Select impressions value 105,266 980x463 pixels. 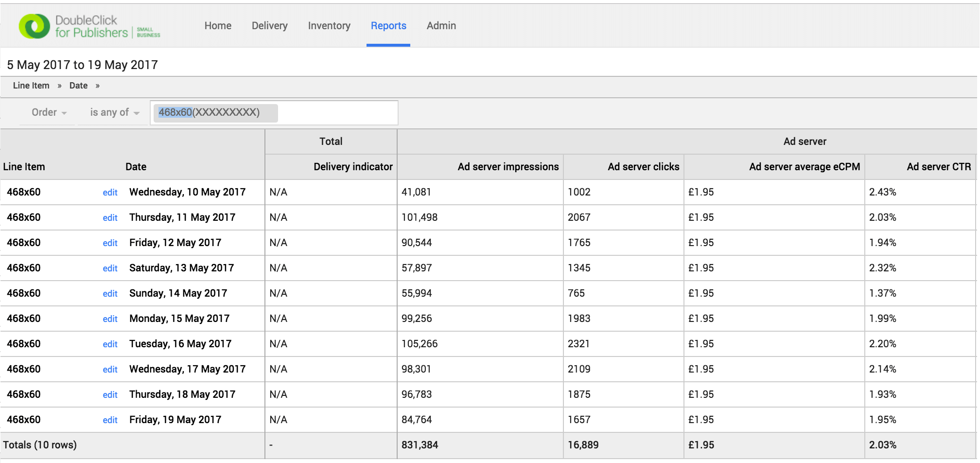tap(419, 344)
